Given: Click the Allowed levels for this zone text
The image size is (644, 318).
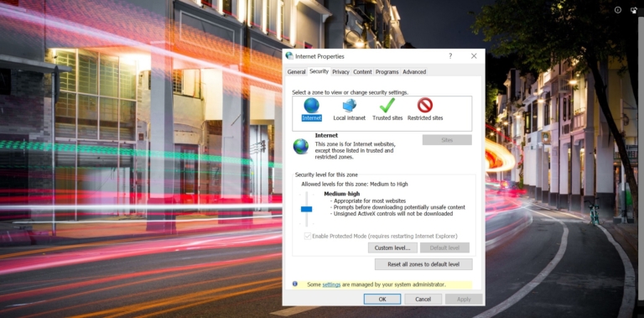Looking at the screenshot, I should point(355,184).
